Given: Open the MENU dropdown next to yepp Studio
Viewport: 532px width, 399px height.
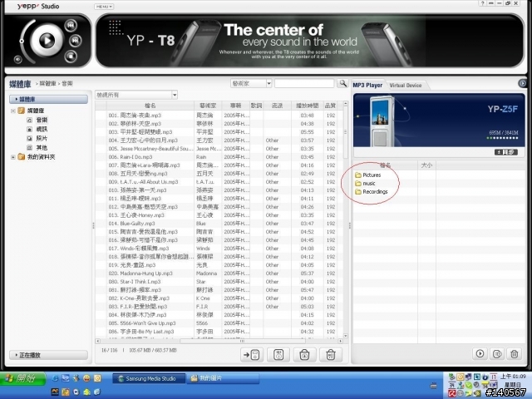Looking at the screenshot, I should click(104, 7).
